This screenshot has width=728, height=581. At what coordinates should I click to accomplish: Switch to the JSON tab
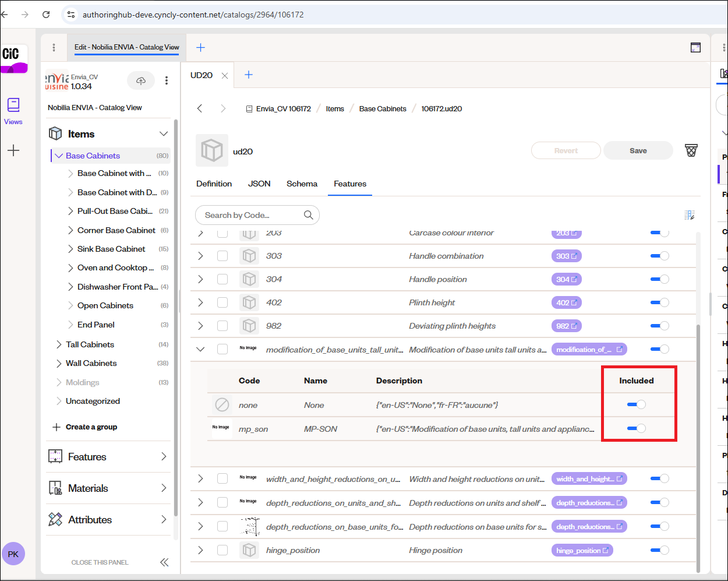point(259,184)
